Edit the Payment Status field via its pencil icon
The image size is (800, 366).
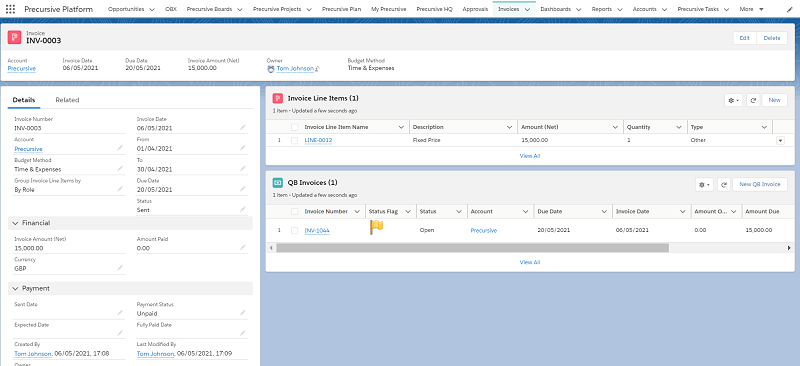243,313
